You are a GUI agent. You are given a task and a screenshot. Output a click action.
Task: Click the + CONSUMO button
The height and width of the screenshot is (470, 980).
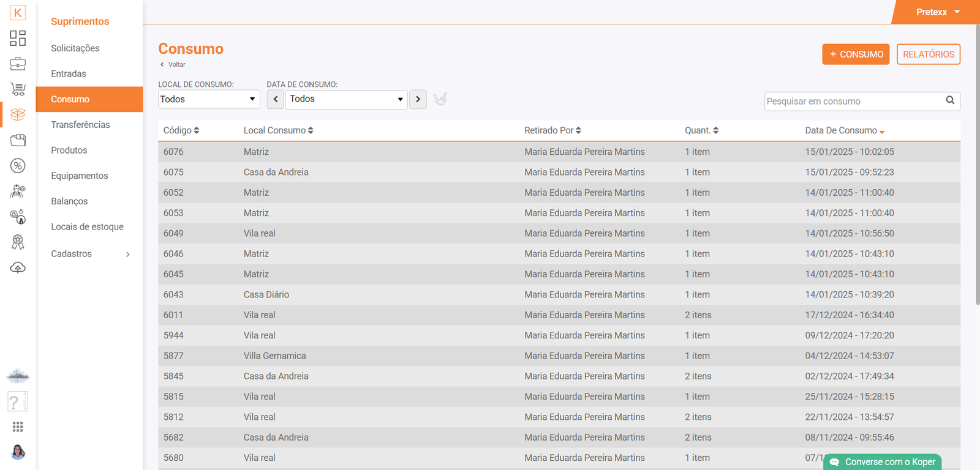tap(856, 54)
